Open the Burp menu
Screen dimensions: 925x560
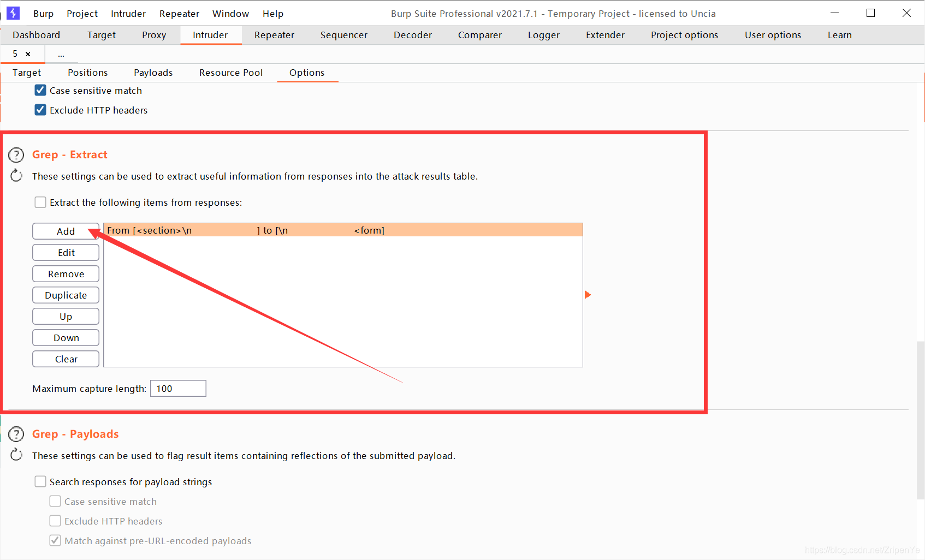[x=43, y=14]
